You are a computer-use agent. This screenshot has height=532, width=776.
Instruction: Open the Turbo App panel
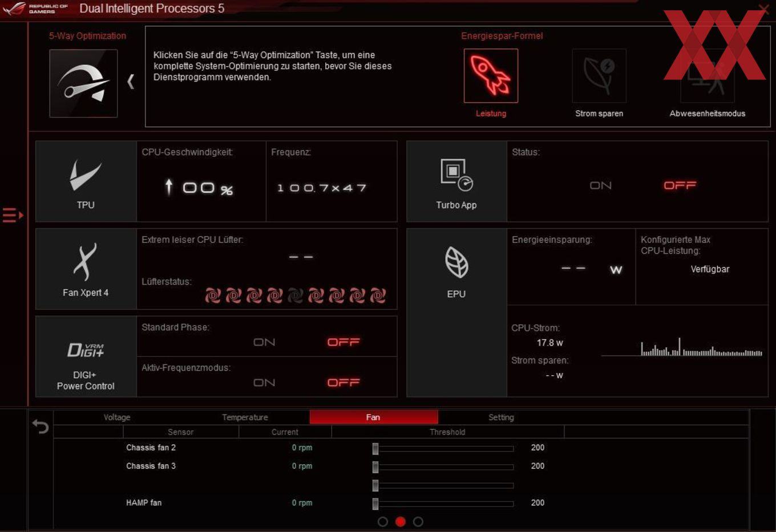(456, 181)
